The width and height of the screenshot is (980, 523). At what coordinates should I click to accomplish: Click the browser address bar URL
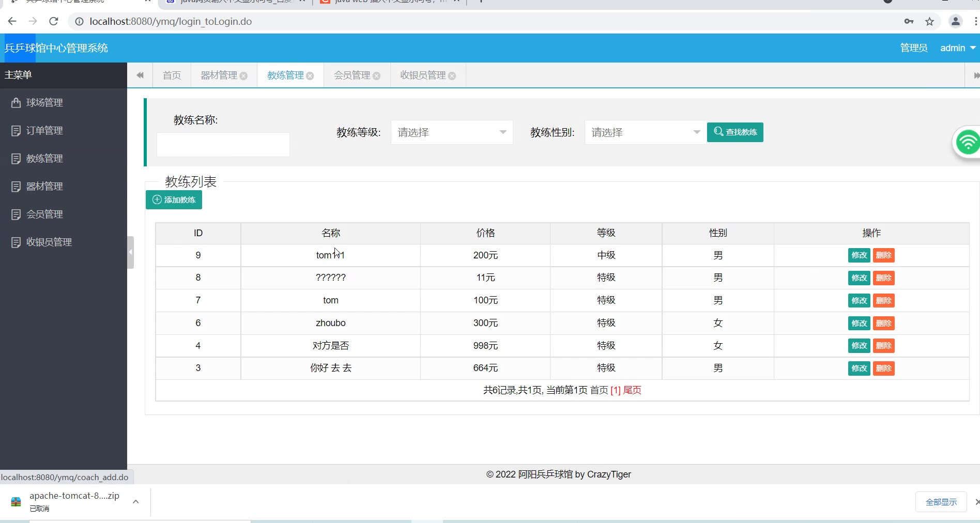tap(171, 22)
